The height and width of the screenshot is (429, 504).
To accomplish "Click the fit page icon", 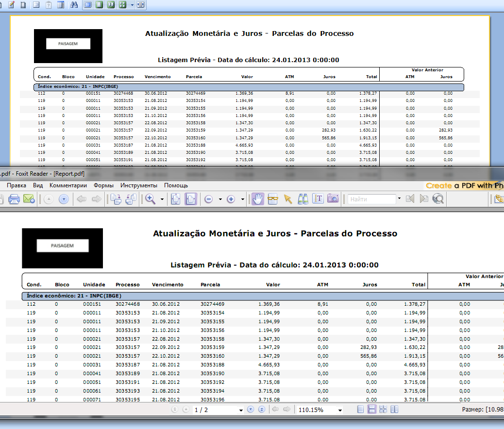I will coord(175,199).
